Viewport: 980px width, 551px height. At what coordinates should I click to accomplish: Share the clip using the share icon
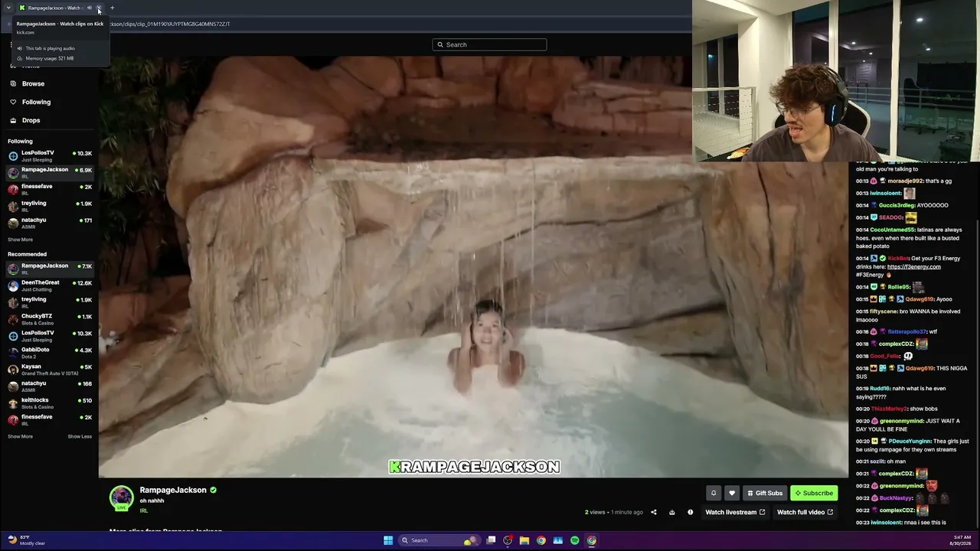(x=654, y=512)
